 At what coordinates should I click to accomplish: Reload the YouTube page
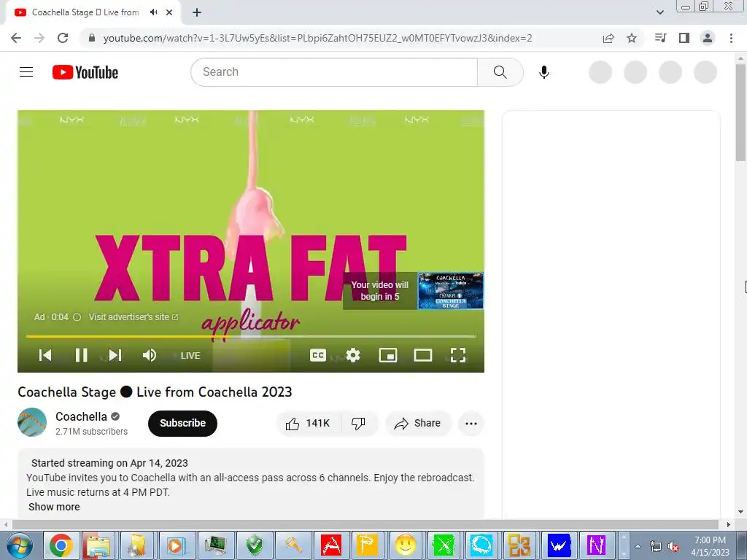tap(63, 38)
